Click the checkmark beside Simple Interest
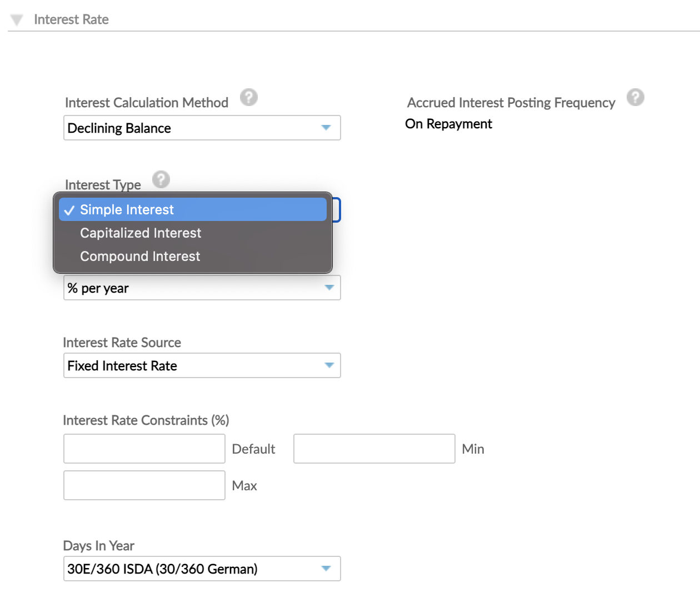Screen dimensions: 700x593 (x=69, y=209)
